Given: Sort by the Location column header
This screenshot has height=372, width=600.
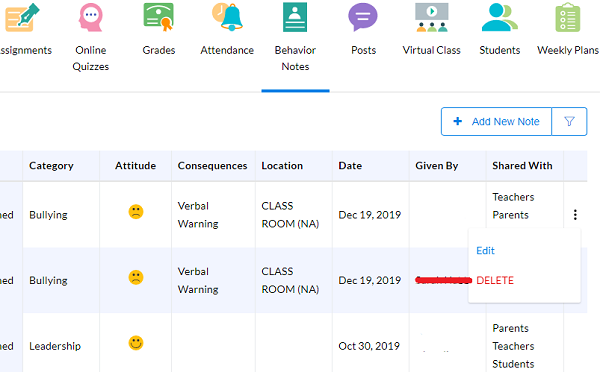Looking at the screenshot, I should click(x=282, y=166).
